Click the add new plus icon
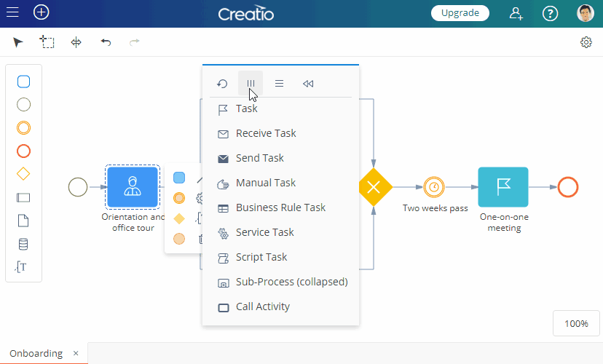This screenshot has width=603, height=364. 42,12
